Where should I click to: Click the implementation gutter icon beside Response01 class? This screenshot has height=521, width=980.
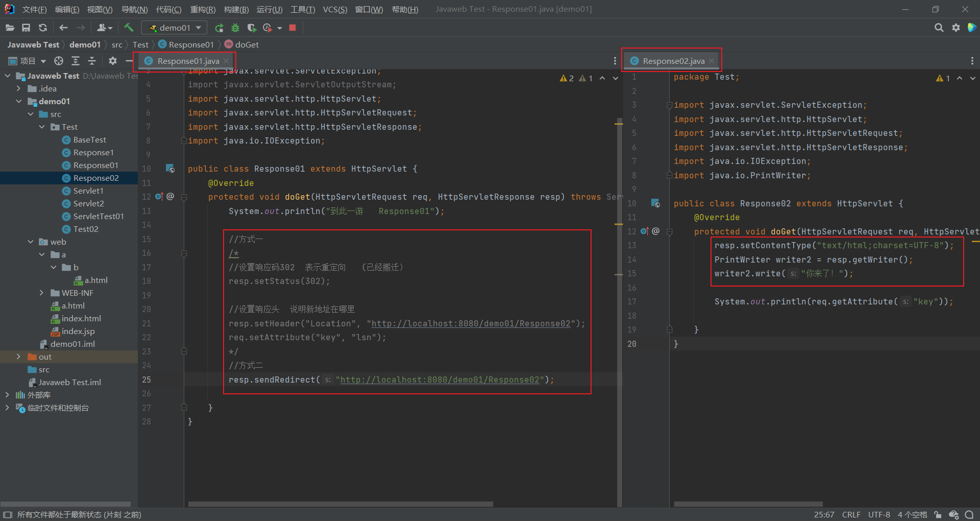point(170,169)
